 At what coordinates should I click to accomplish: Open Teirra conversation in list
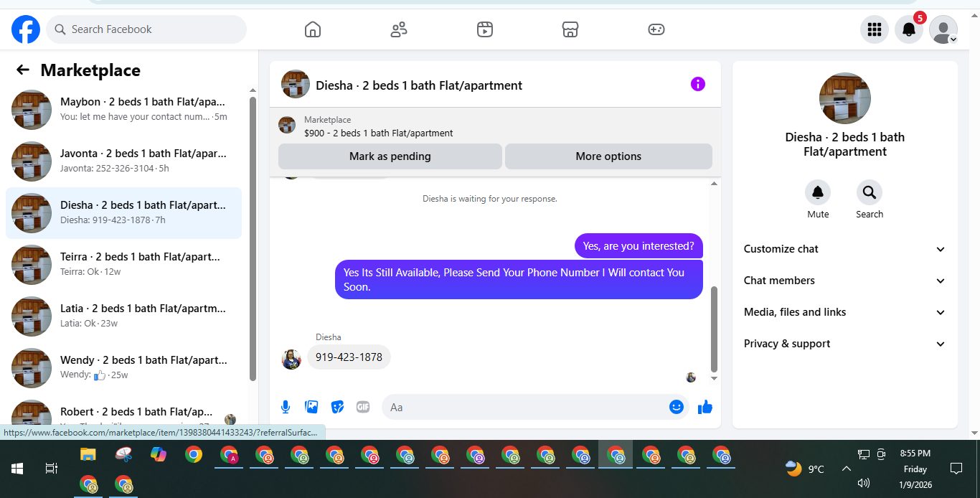pos(123,265)
